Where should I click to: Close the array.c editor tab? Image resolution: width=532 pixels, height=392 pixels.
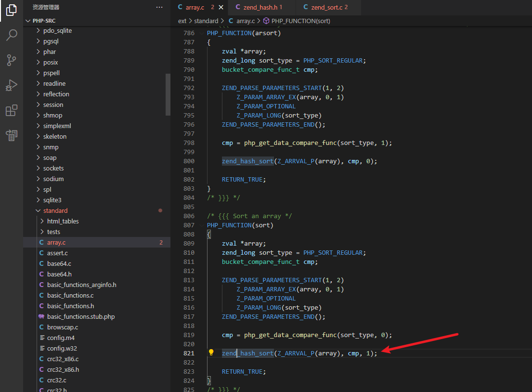pyautogui.click(x=221, y=7)
